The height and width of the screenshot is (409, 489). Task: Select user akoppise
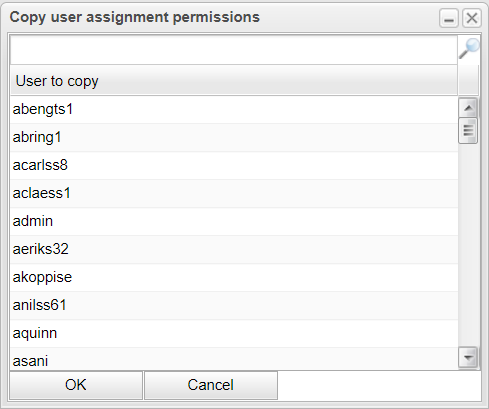[x=234, y=277]
